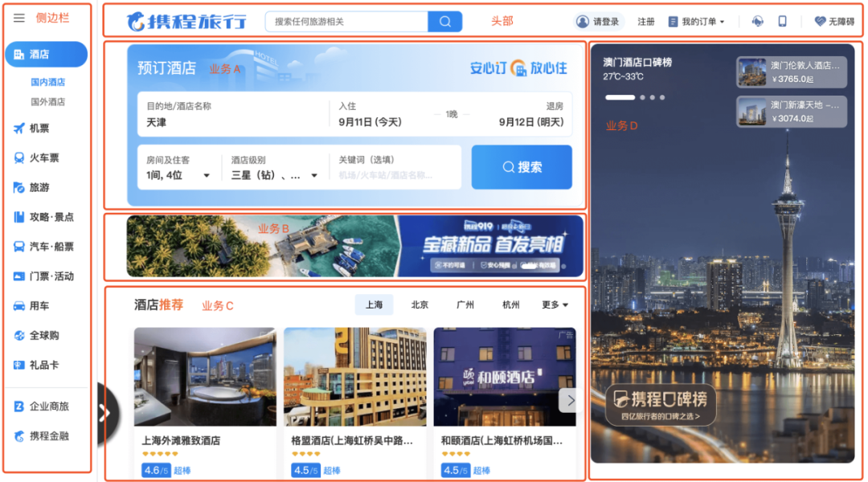This screenshot has width=868, height=482.
Task: Open 礼品卡 gift card section
Action: [x=36, y=365]
